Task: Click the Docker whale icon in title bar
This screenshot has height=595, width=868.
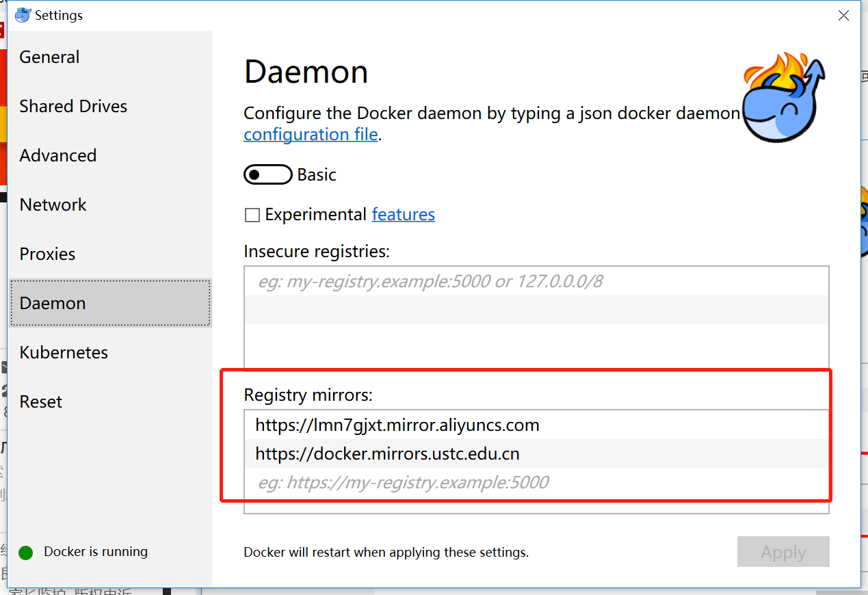Action: pos(23,15)
